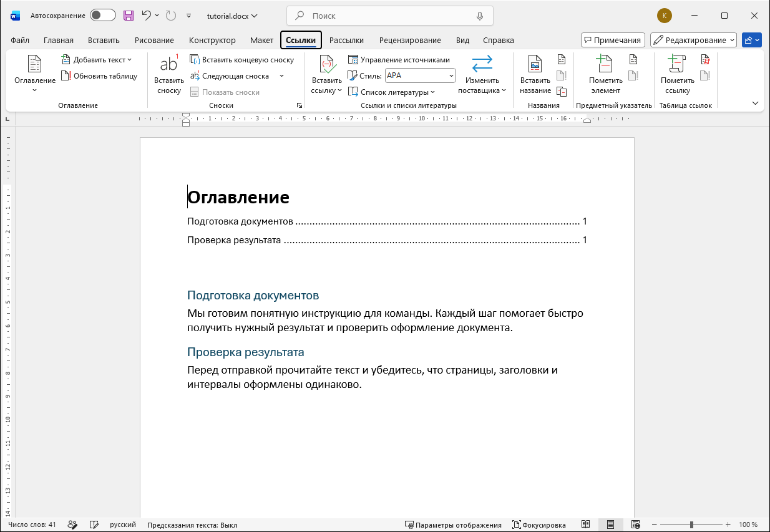
Task: Open Параметры отображения in status bar
Action: click(453, 525)
